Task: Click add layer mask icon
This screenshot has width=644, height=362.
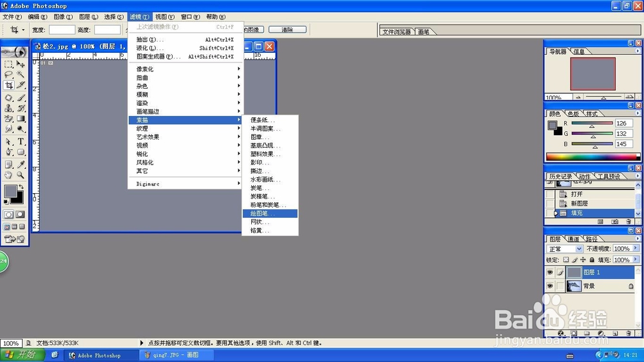Action: click(574, 333)
